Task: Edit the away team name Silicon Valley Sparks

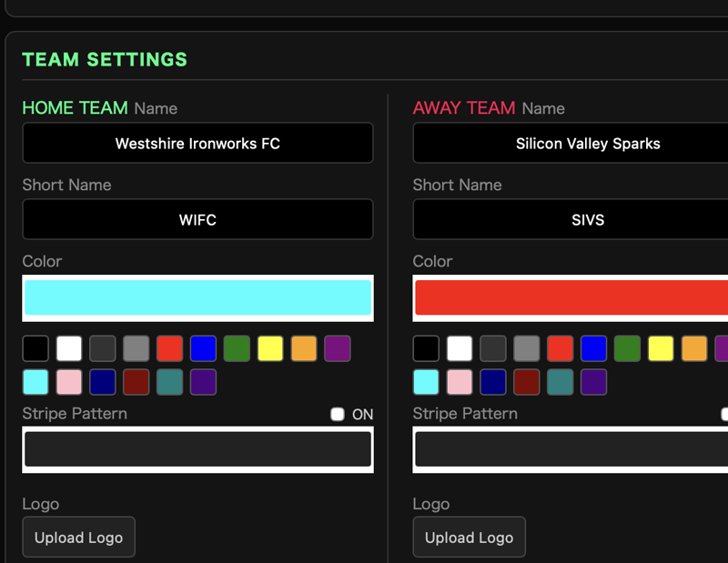Action: pyautogui.click(x=571, y=143)
